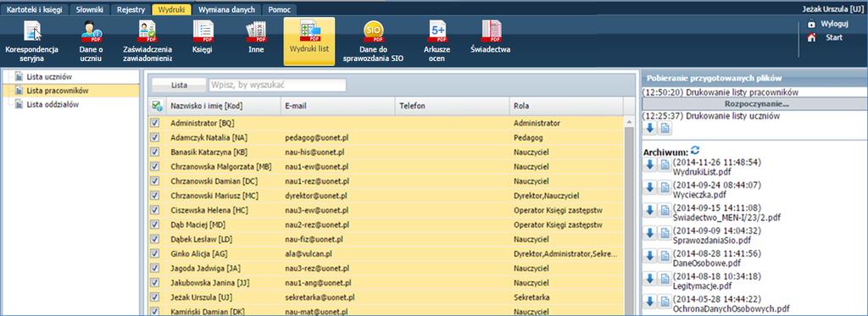The height and width of the screenshot is (316, 868).
Task: Click the Wyloguj lock icon
Action: (811, 25)
